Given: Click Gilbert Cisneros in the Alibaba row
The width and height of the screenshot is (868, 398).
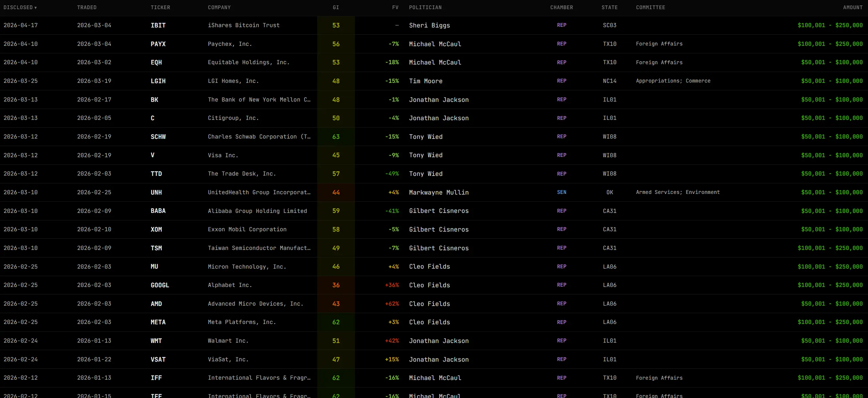Looking at the screenshot, I should point(439,211).
